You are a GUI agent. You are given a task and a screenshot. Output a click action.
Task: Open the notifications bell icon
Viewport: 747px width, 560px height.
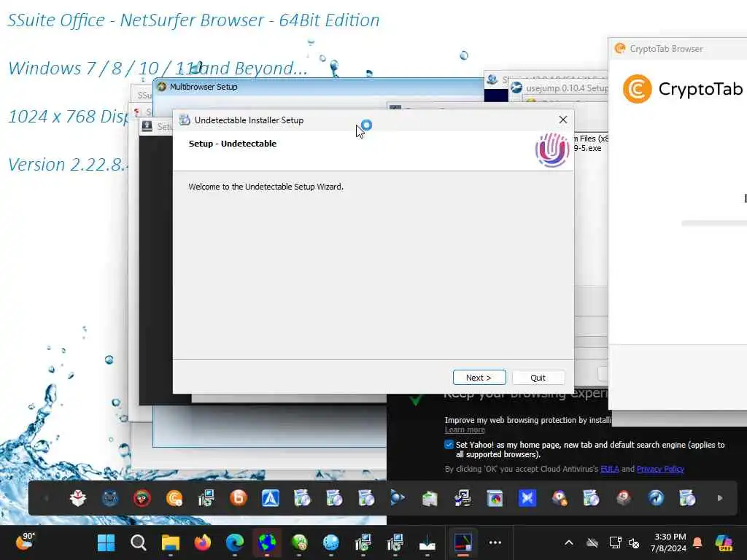click(x=697, y=542)
